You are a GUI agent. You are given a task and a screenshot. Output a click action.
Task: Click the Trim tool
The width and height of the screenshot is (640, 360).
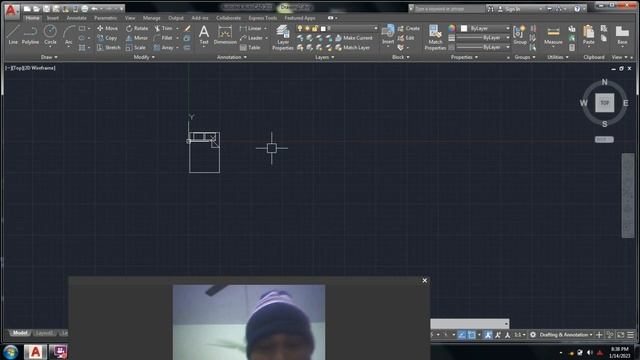pos(164,28)
